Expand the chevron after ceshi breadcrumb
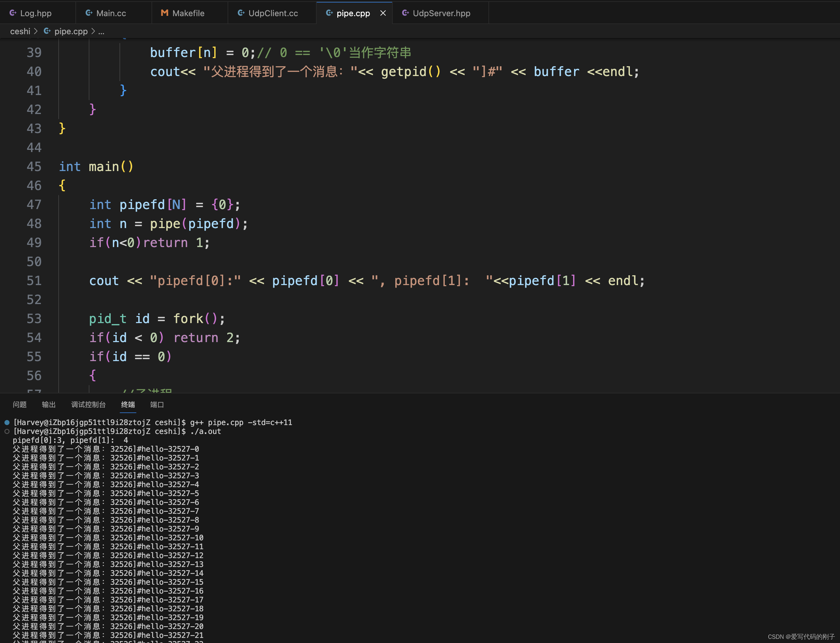This screenshot has width=840, height=643. coord(36,31)
